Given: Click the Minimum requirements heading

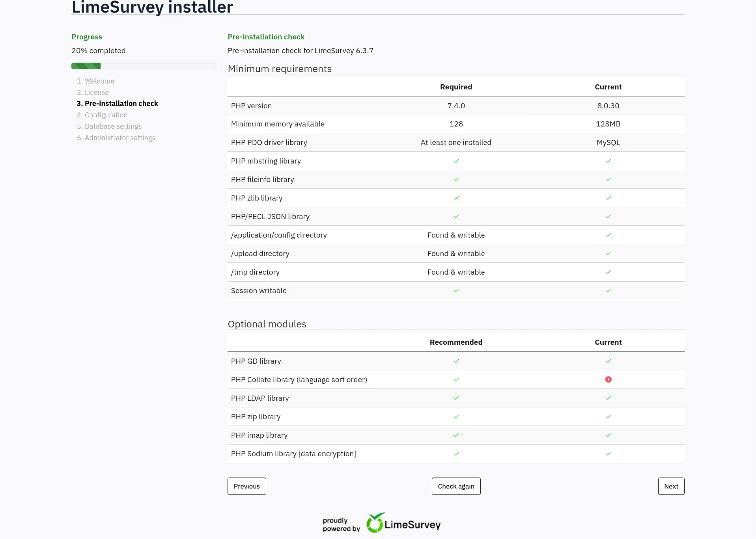Looking at the screenshot, I should coord(280,69).
